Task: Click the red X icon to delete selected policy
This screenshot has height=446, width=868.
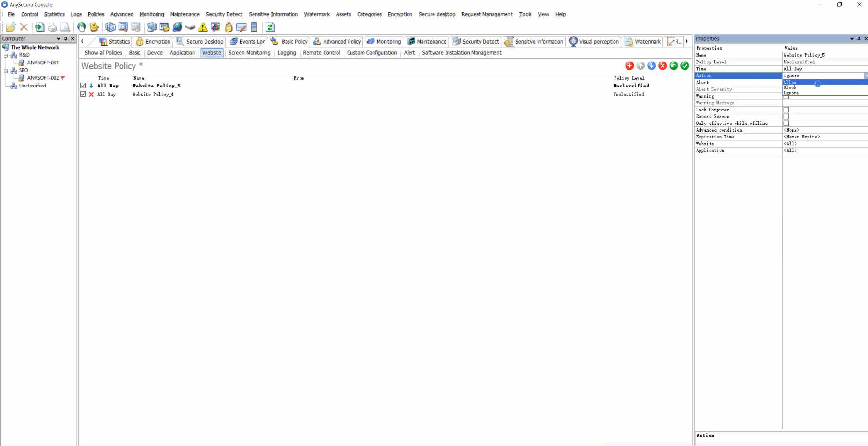Action: point(663,66)
